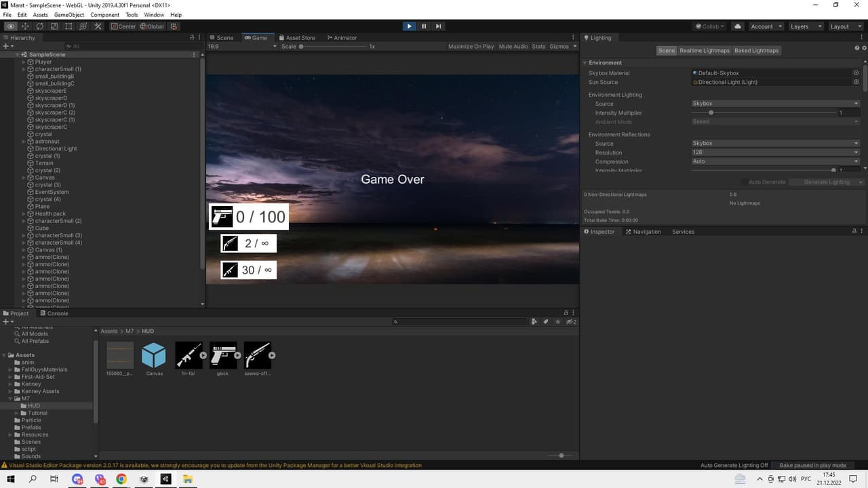
Task: Open the custom editor tools icon
Action: pos(98,26)
